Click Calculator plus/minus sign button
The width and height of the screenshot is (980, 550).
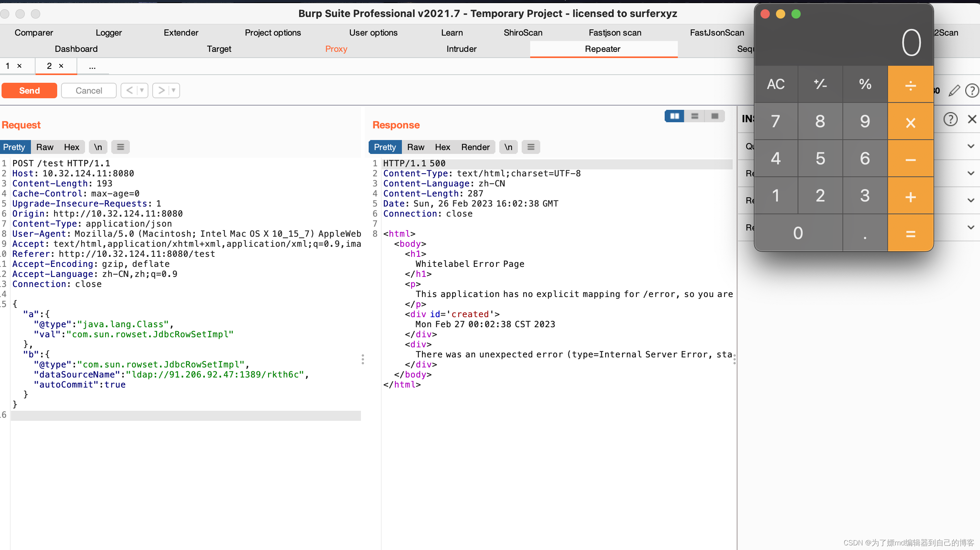coord(820,84)
